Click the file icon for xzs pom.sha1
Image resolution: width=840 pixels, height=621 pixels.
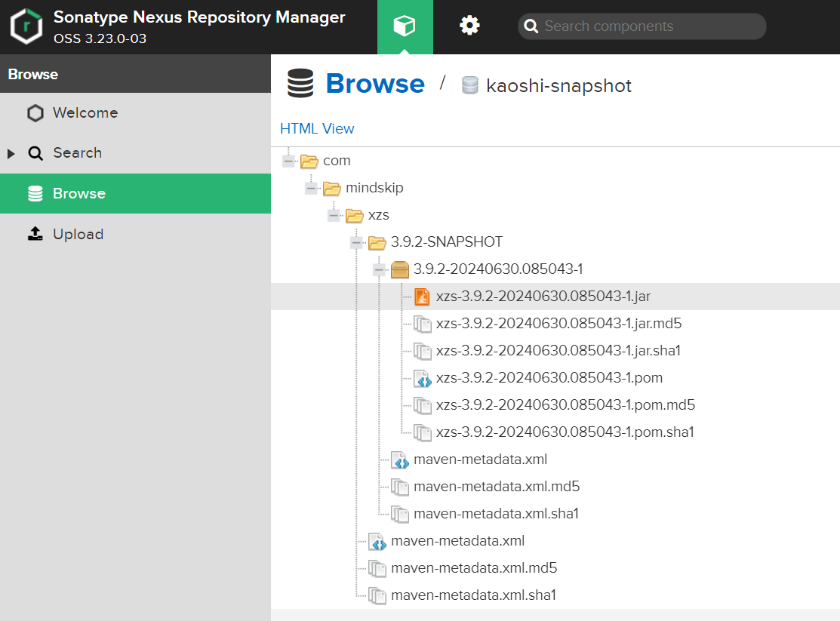pyautogui.click(x=422, y=432)
